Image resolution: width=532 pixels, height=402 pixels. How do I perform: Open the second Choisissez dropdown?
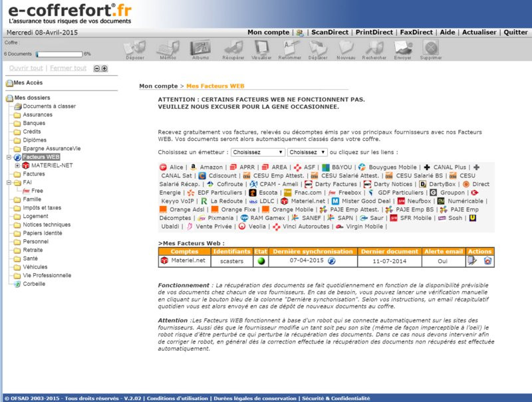point(307,152)
